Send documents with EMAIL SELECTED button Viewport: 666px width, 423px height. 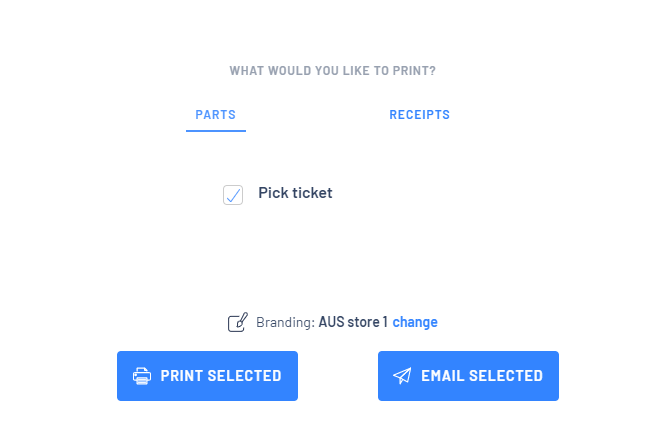pyautogui.click(x=468, y=376)
